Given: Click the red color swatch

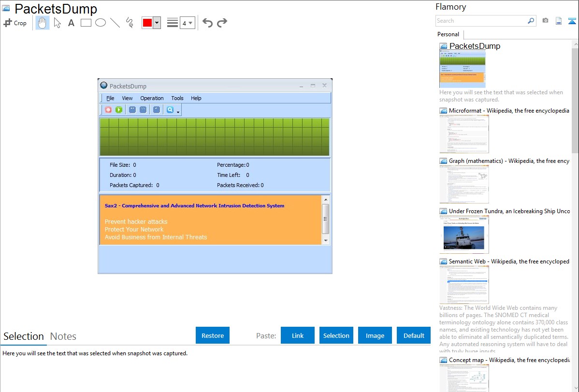Looking at the screenshot, I should point(147,23).
